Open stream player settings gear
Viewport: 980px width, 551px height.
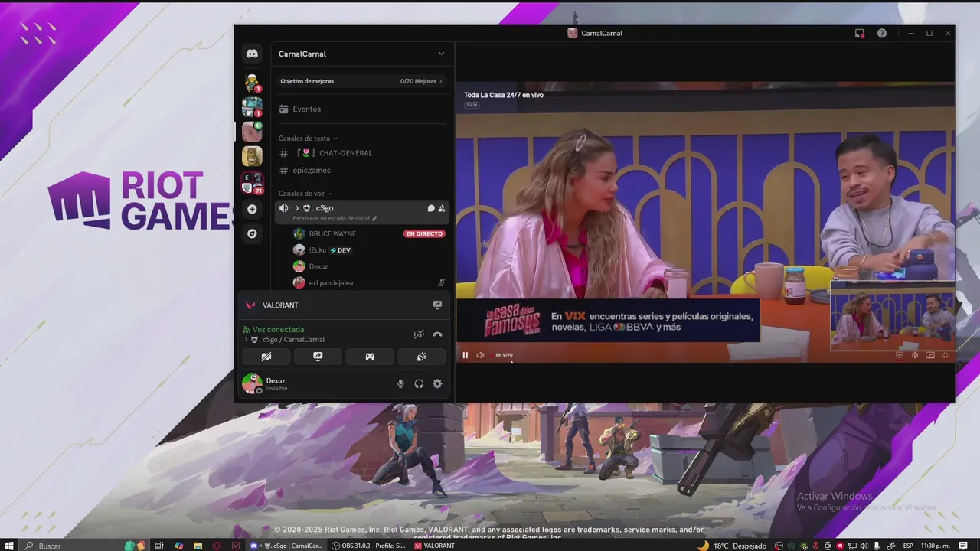[915, 355]
